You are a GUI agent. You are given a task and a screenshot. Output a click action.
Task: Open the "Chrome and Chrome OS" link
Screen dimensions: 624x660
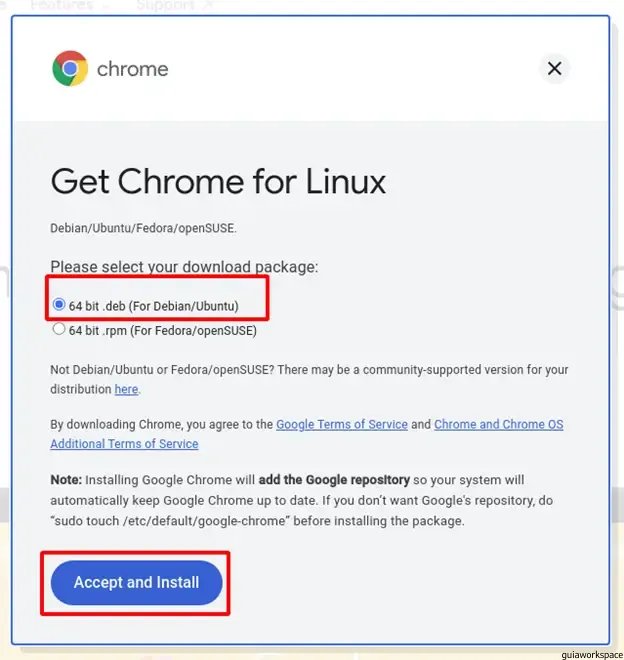[499, 424]
